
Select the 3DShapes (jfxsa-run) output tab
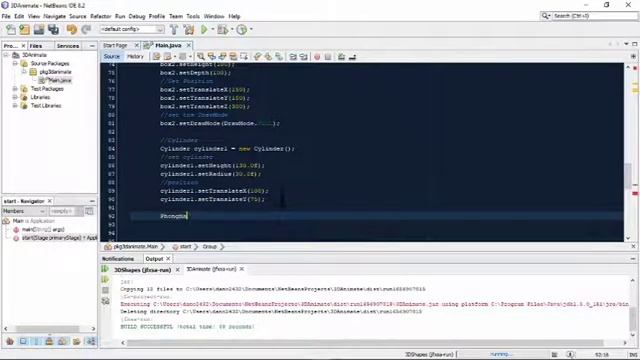point(142,270)
